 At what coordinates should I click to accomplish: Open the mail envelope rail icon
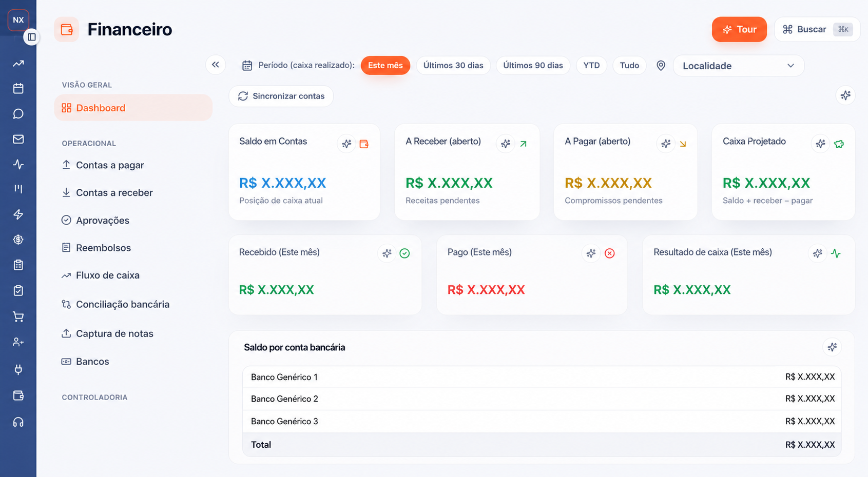pyautogui.click(x=18, y=139)
